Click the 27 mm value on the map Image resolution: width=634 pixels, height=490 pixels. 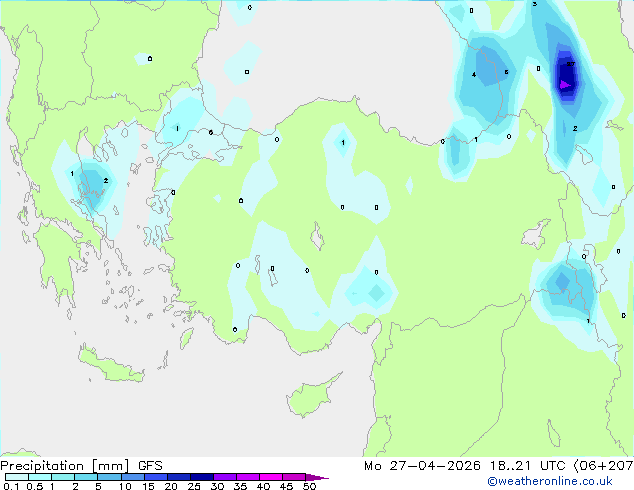point(570,64)
